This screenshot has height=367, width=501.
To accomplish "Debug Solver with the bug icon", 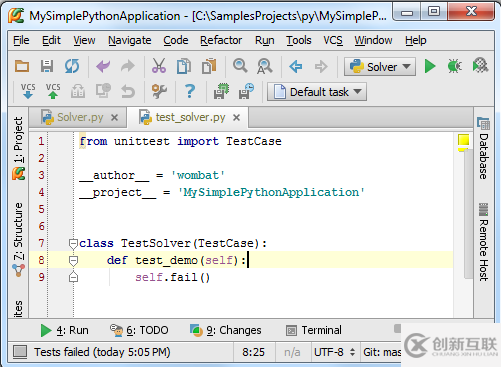I will point(455,66).
